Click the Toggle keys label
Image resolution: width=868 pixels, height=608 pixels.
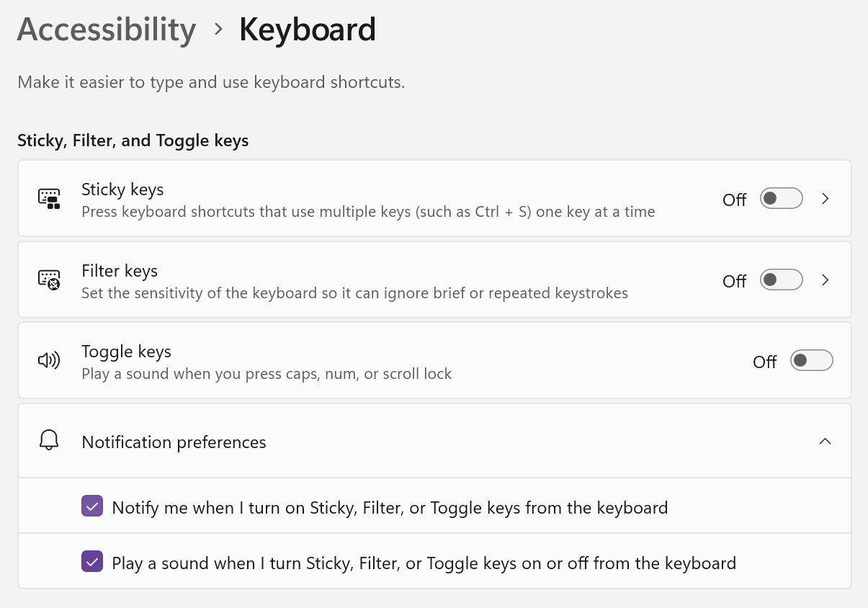(x=126, y=352)
